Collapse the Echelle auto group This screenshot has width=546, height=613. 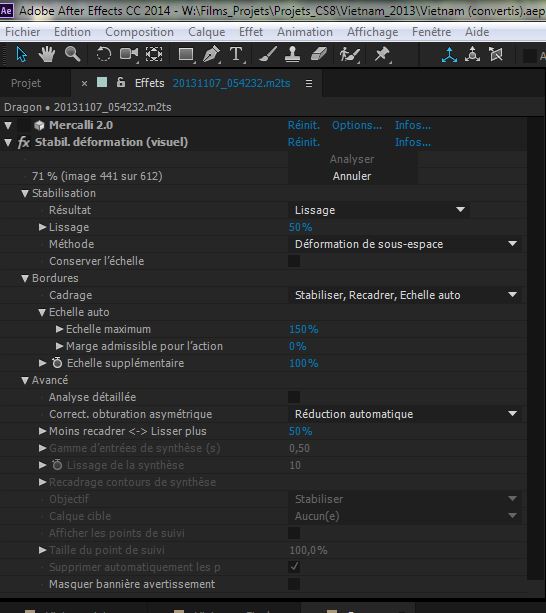(42, 312)
